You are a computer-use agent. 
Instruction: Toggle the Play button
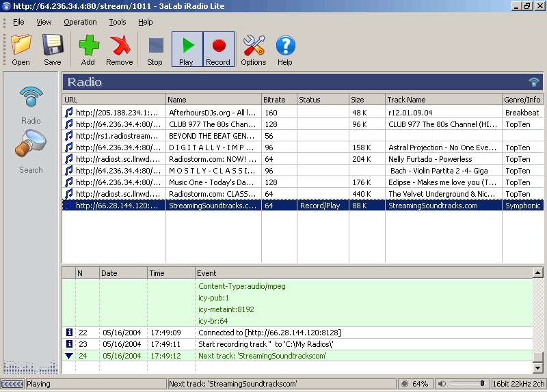187,49
